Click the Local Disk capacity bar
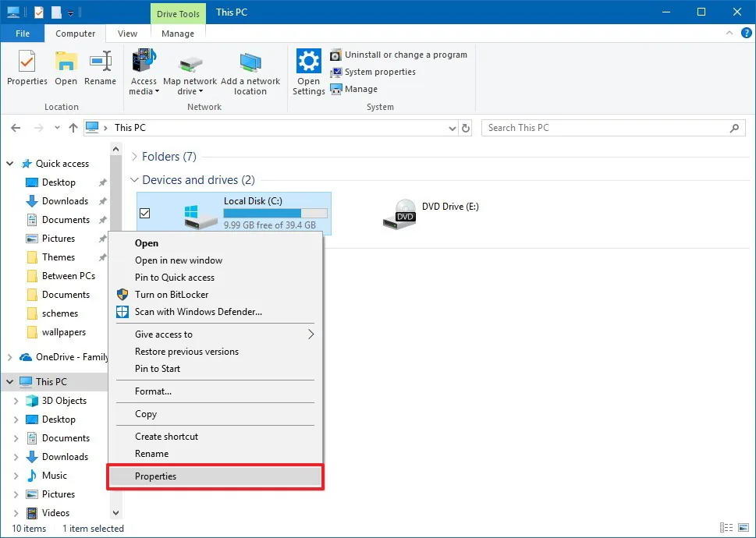This screenshot has height=538, width=756. click(x=275, y=214)
